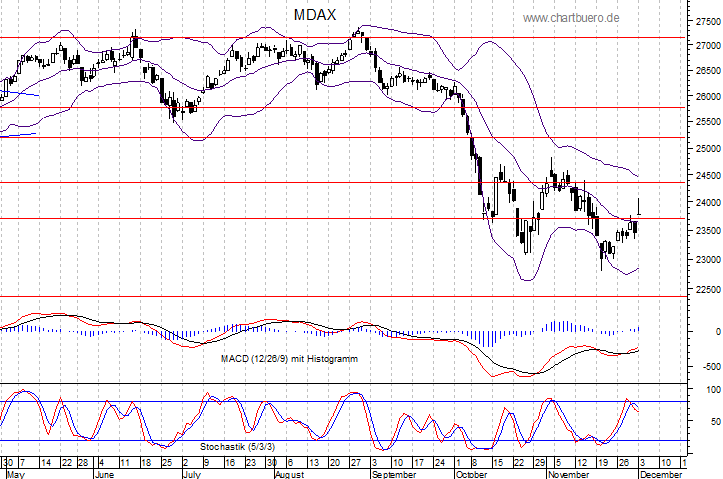The image size is (723, 479).
Task: Select the July month label
Action: point(195,474)
